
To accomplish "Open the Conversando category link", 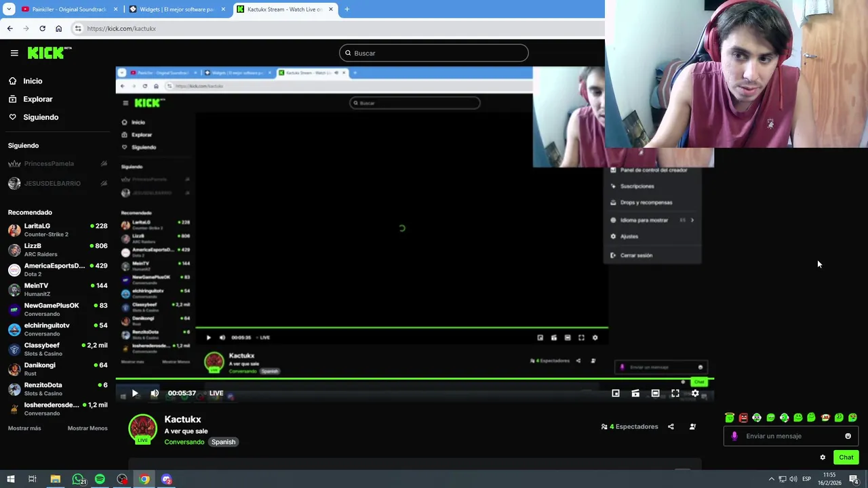I will point(184,442).
